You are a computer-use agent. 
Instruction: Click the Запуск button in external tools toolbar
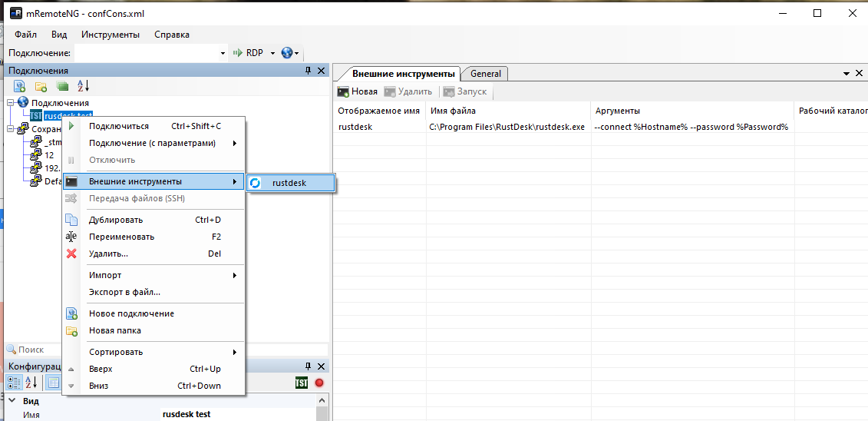(464, 92)
